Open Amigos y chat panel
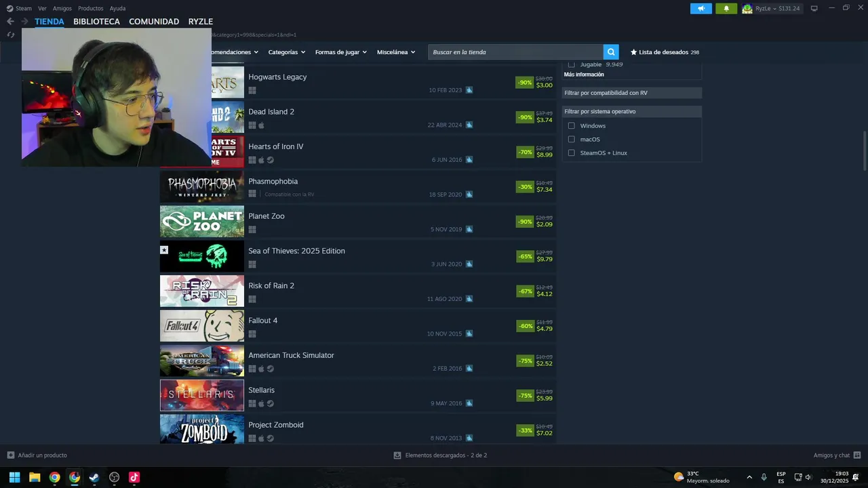Viewport: 868px width, 488px height. (x=837, y=455)
